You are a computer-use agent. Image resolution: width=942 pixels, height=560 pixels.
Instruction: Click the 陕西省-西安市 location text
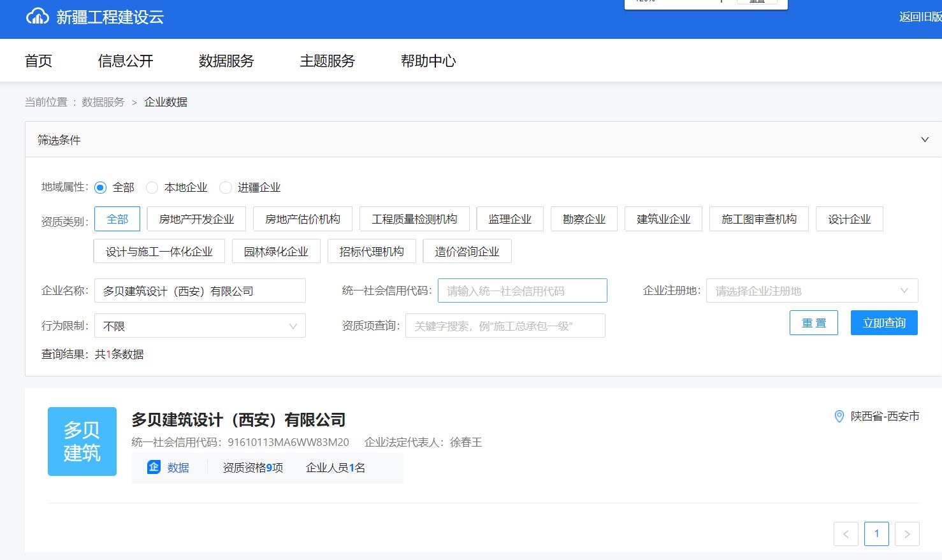pyautogui.click(x=885, y=416)
